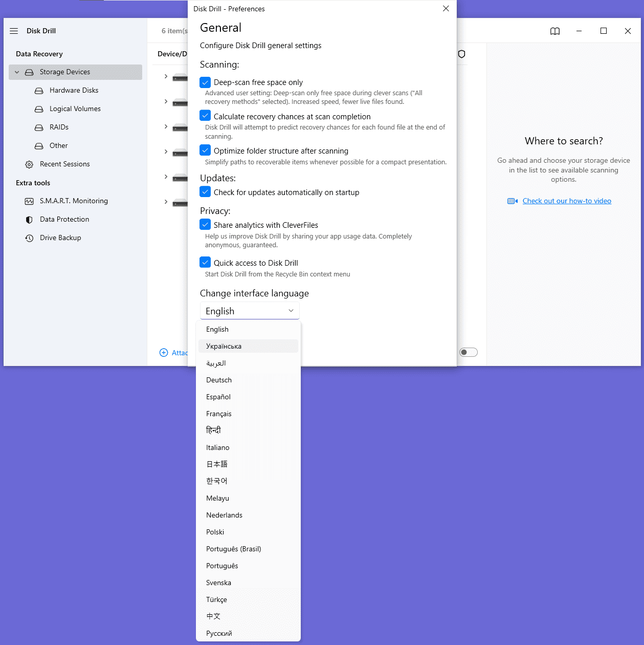The height and width of the screenshot is (645, 644).
Task: Collapse the interface language English dropdown
Action: (250, 311)
